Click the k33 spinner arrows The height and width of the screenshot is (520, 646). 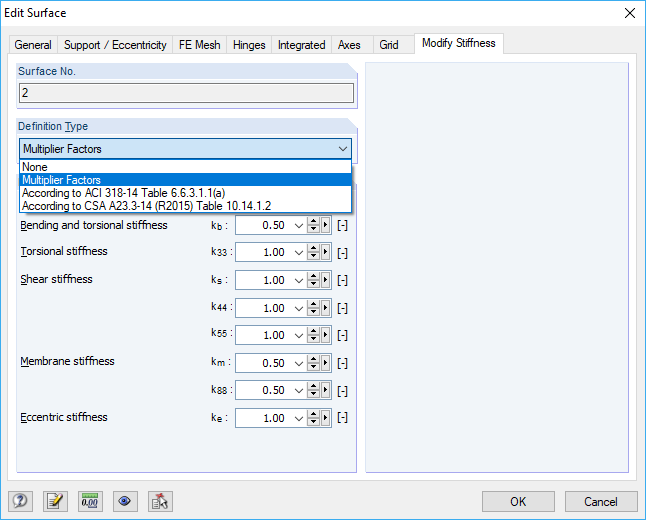click(x=314, y=253)
